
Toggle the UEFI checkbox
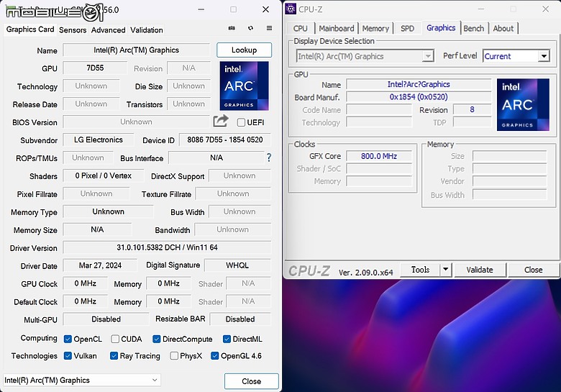241,122
